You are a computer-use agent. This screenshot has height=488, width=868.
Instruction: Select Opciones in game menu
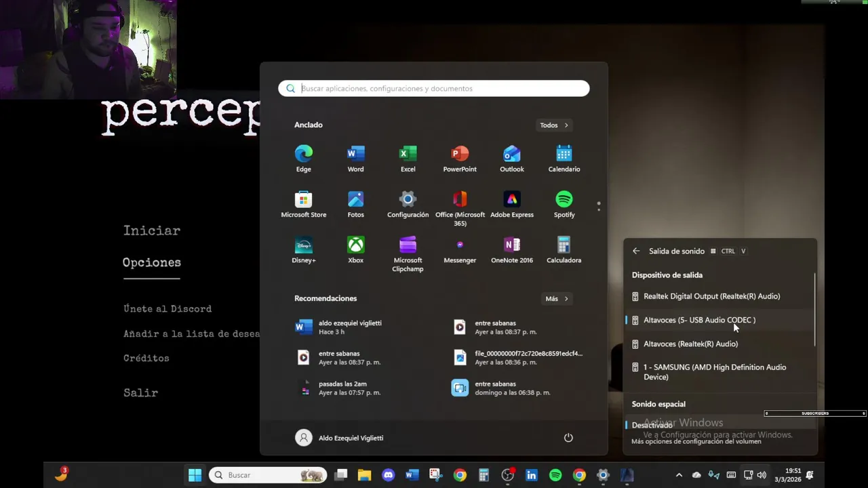coord(152,263)
